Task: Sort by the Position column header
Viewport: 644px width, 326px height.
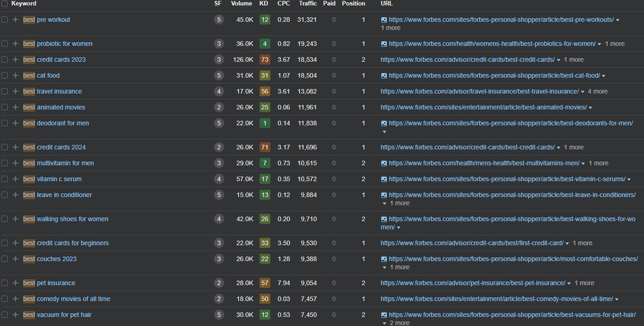Action: coord(354,4)
